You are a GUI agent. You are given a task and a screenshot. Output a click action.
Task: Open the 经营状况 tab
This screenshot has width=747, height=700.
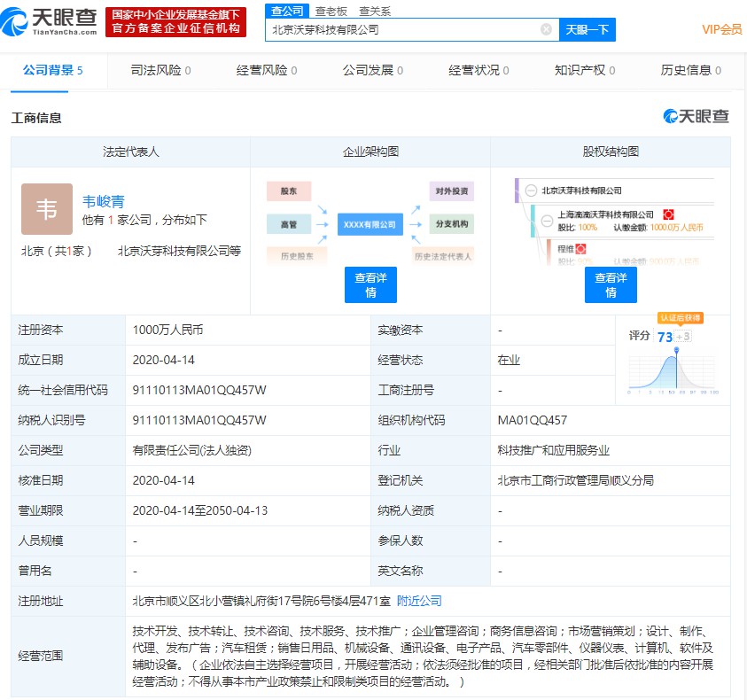coord(479,71)
